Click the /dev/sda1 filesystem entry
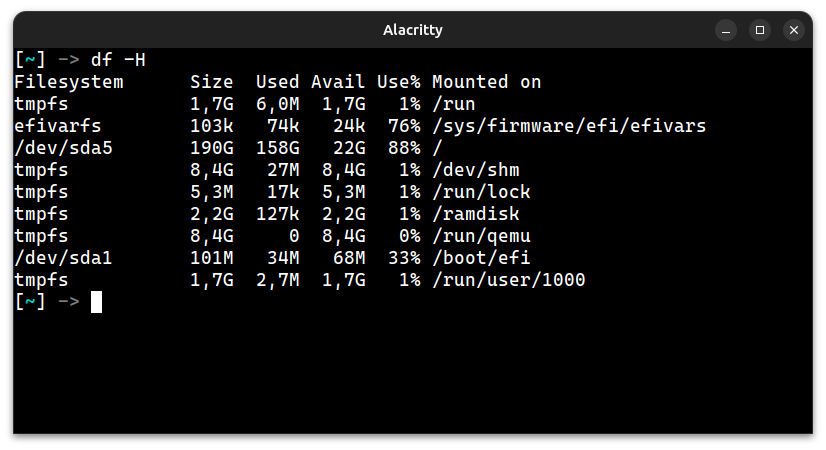826x450 pixels. [x=63, y=258]
